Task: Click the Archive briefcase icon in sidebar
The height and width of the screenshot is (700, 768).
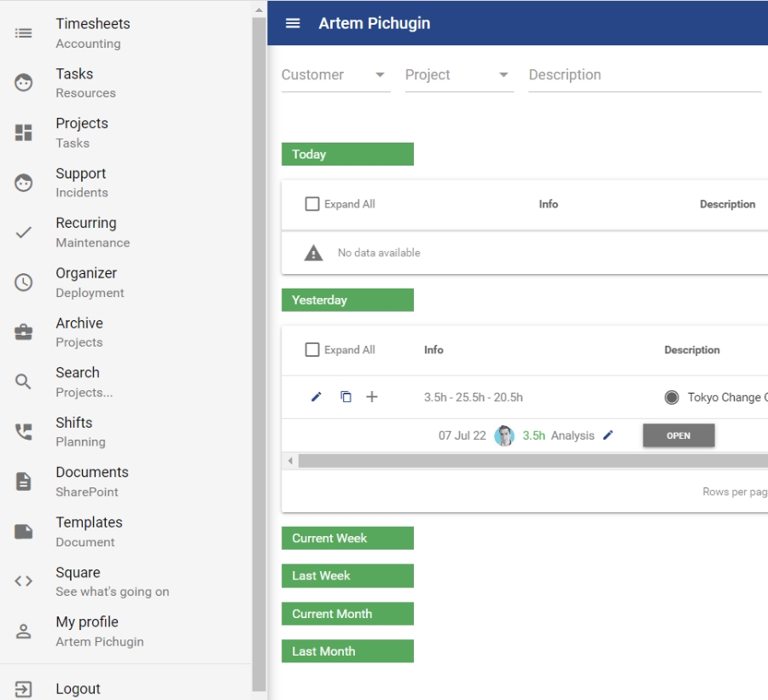Action: click(x=24, y=332)
